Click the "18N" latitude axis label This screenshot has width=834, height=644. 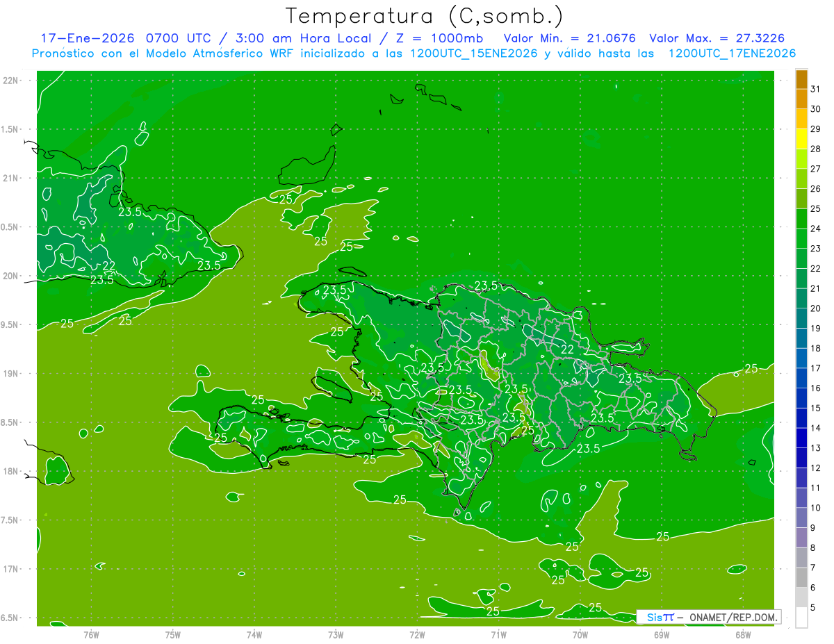[10, 472]
